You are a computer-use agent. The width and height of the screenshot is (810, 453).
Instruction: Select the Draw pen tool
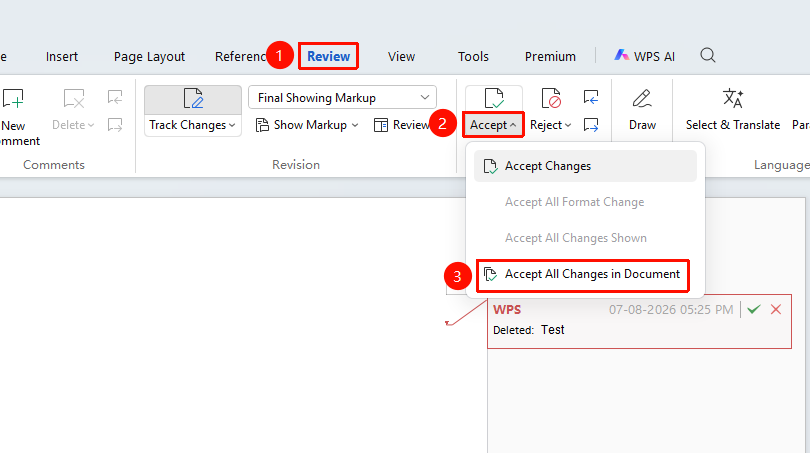(x=642, y=110)
